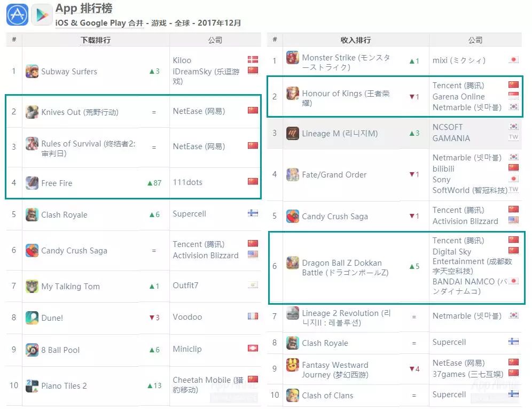Image resolution: width=532 pixels, height=409 pixels.
Task: Open the Outfit7 company link
Action: [185, 285]
